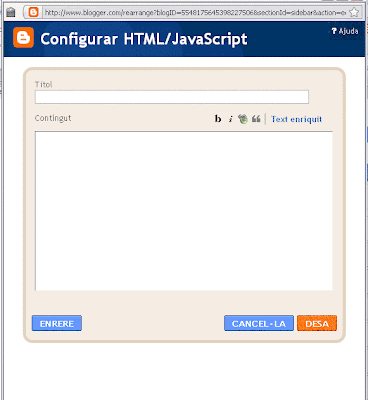Select the blogger.com URL in address bar
This screenshot has width=368, height=400.
[195, 13]
